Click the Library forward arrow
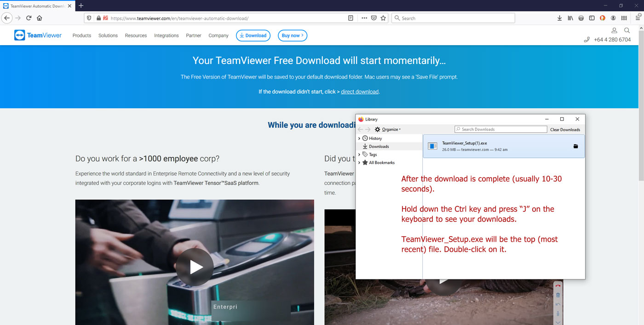 coord(368,129)
